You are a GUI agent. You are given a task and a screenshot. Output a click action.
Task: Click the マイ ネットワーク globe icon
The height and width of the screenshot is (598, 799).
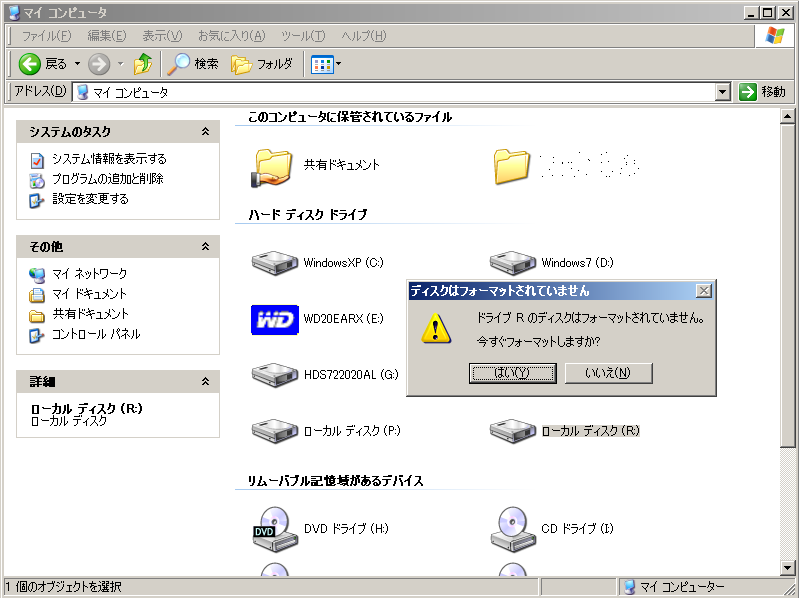tap(37, 275)
